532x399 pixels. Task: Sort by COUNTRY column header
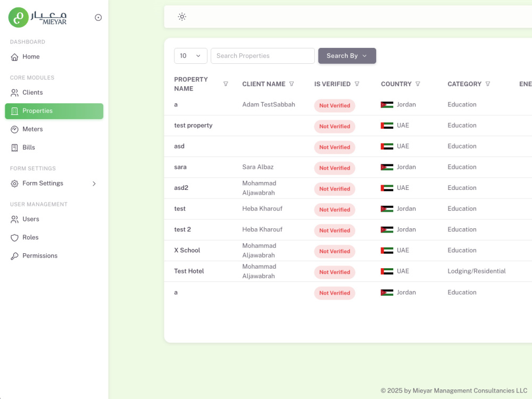(396, 84)
